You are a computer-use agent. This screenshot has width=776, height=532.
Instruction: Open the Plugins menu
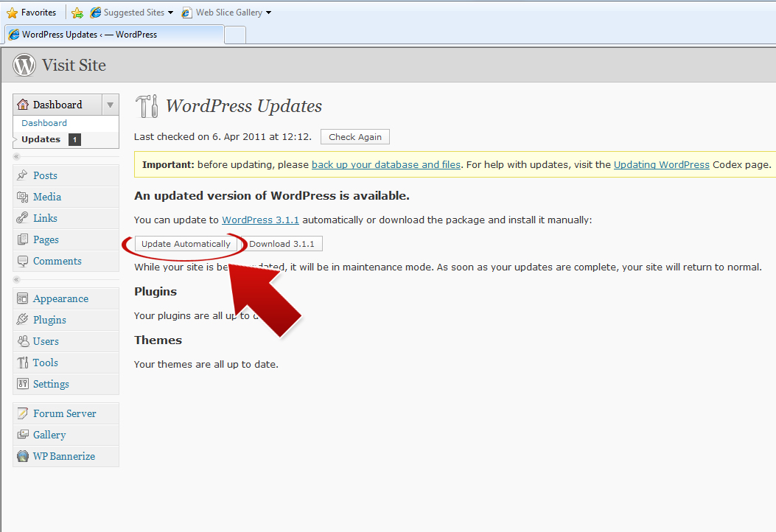49,320
